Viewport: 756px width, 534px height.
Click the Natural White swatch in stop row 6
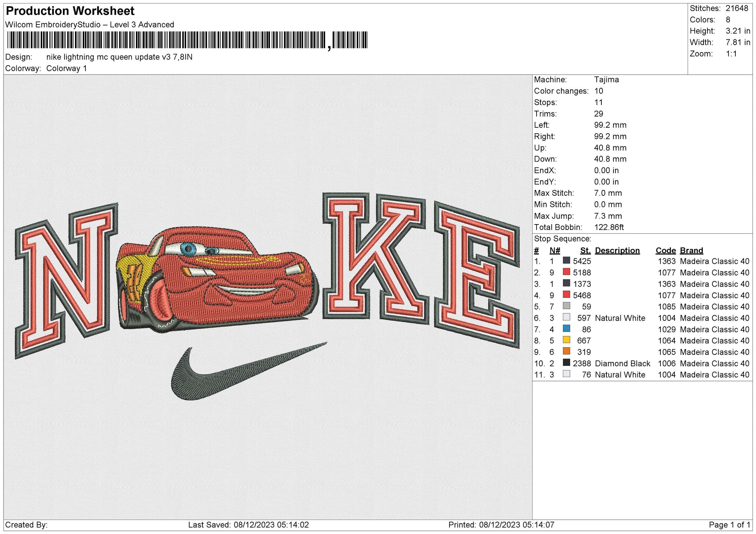566,317
